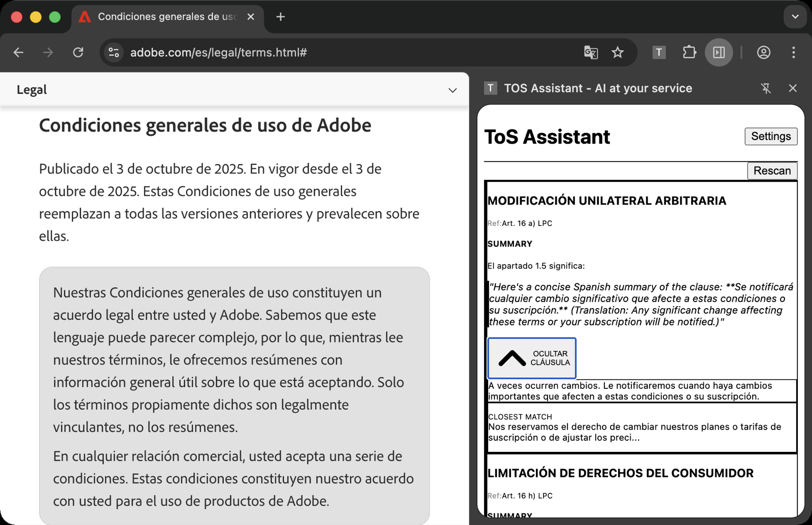Click the 'A veces ocurren cambios' clause text

(630, 391)
